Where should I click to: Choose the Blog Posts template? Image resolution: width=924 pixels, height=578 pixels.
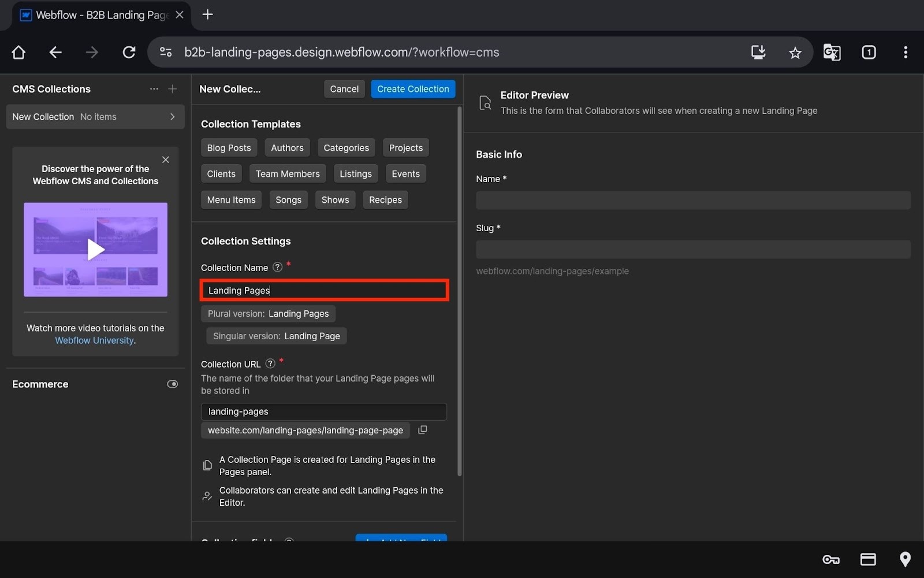[229, 148]
